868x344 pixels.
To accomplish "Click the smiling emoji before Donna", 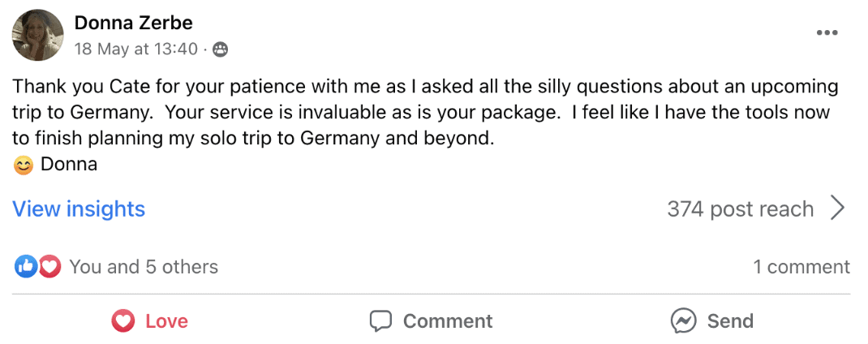I will point(24,165).
